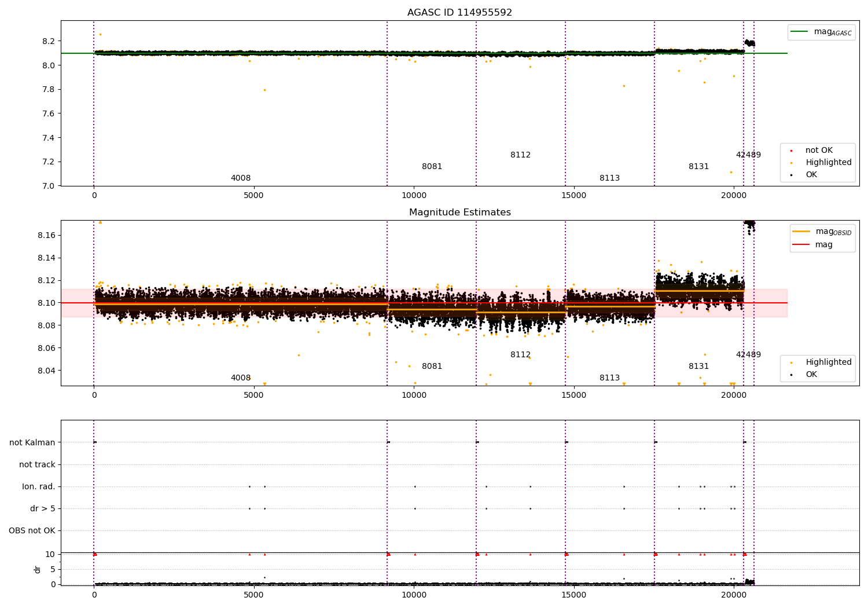Click the 20000 x-tick under the bottom plot
This screenshot has width=868, height=608.
point(733,595)
